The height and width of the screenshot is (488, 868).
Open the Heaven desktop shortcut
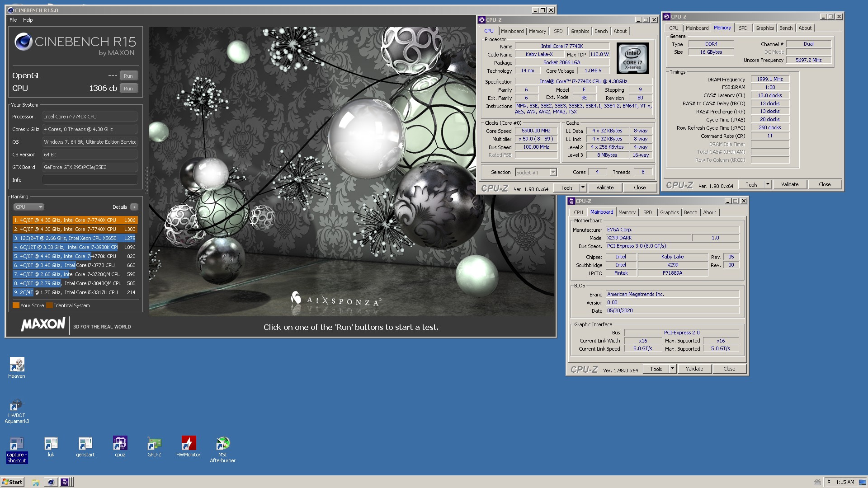[x=17, y=368]
